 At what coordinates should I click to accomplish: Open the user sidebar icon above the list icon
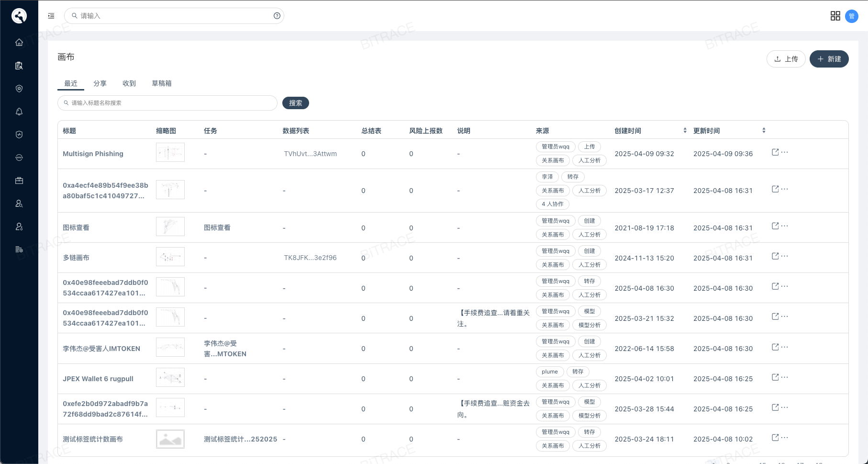tap(19, 226)
